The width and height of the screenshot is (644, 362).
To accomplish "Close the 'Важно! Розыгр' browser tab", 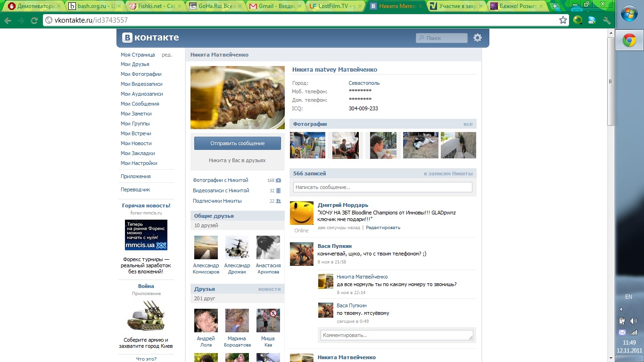I will (x=540, y=6).
